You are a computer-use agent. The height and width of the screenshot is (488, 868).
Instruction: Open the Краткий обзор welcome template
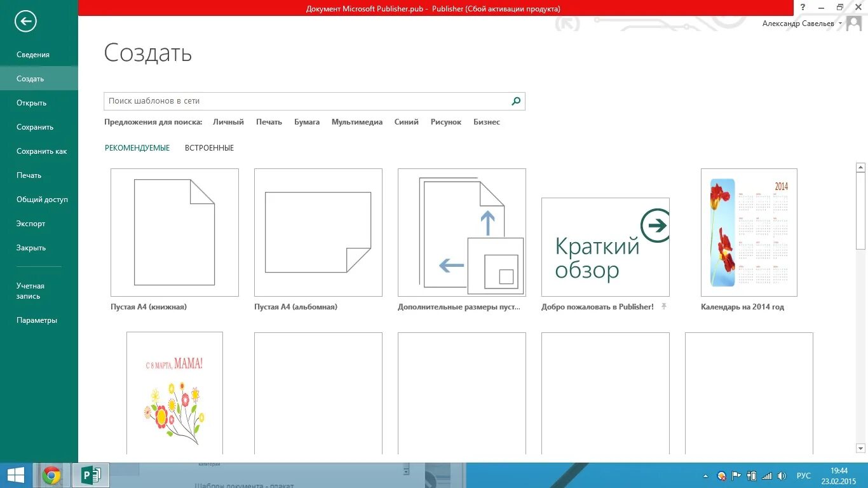606,247
